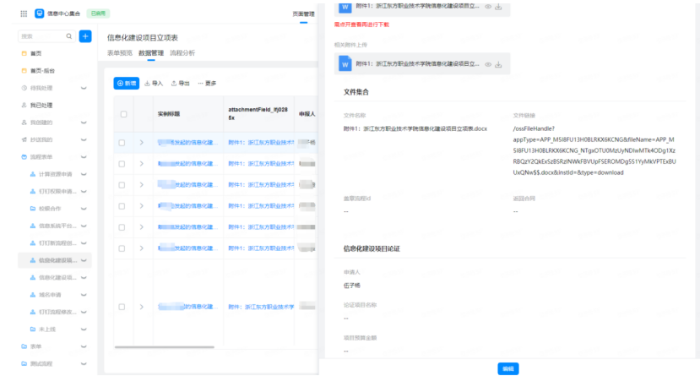Viewport: 700px width, 376px height.
Task: Open the chevron beside 未上线
Action: coord(83,329)
